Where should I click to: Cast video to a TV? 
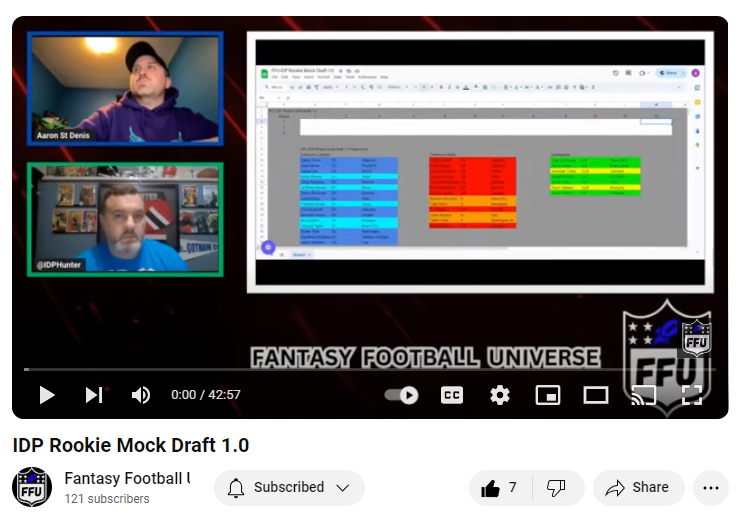pos(643,395)
